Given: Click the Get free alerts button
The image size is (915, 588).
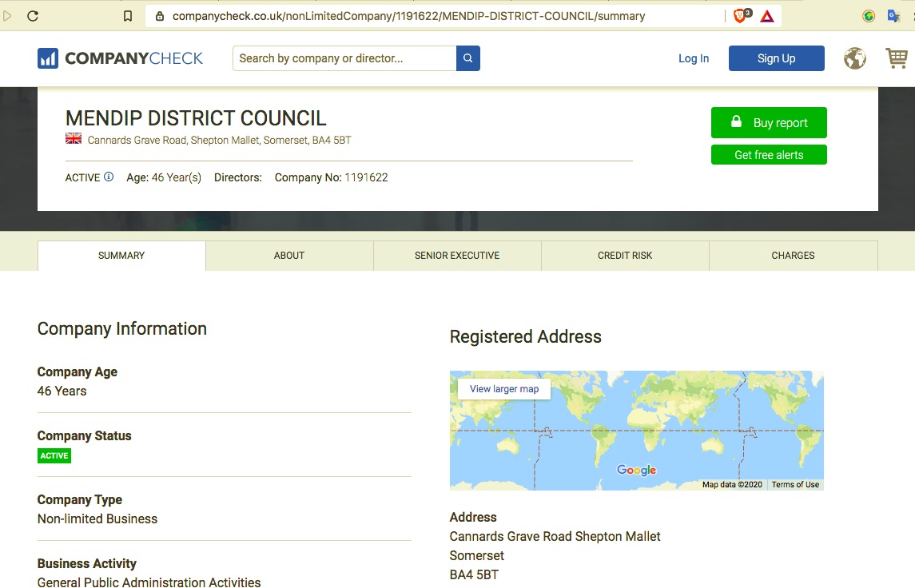Looking at the screenshot, I should pyautogui.click(x=769, y=155).
